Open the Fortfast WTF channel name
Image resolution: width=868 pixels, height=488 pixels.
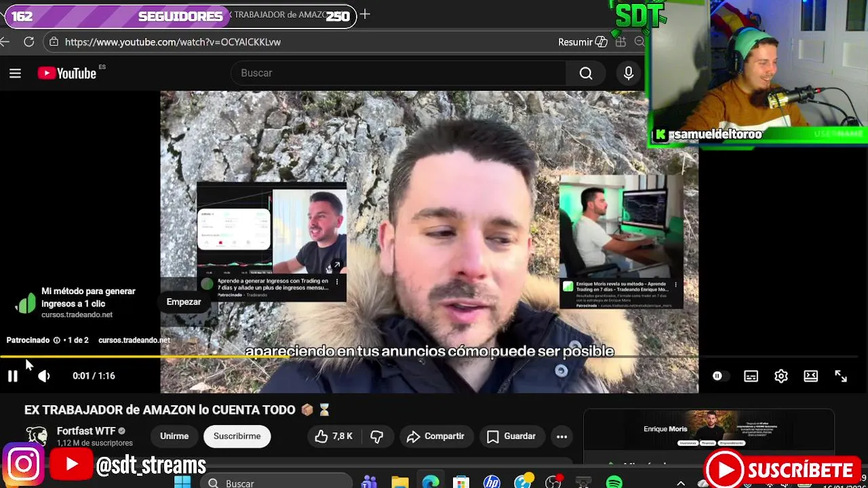(86, 431)
